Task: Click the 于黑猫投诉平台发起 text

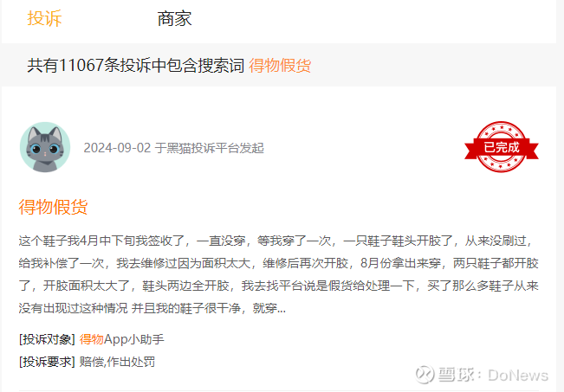Action: pos(210,148)
